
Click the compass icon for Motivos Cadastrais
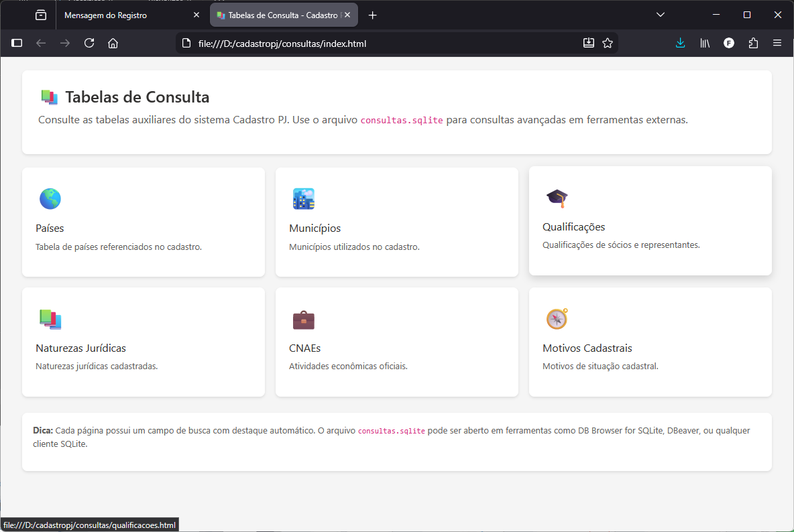(557, 319)
